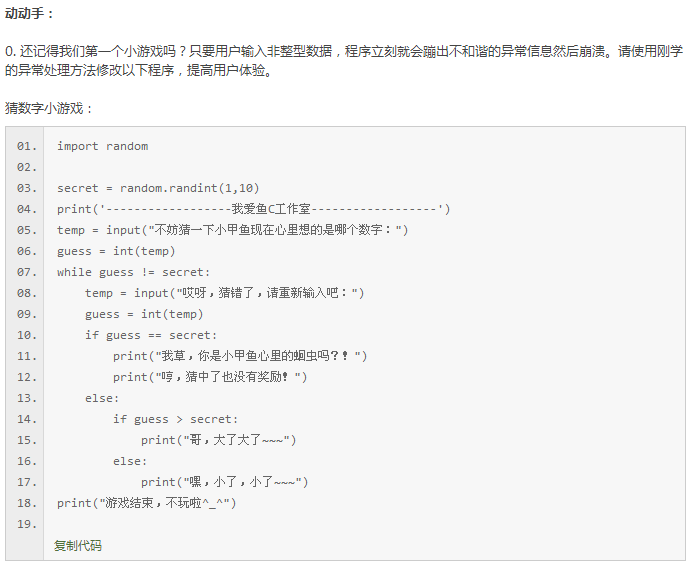Click the 'if guess > secret:' line
Screen dimensions: 689x564
click(x=175, y=419)
